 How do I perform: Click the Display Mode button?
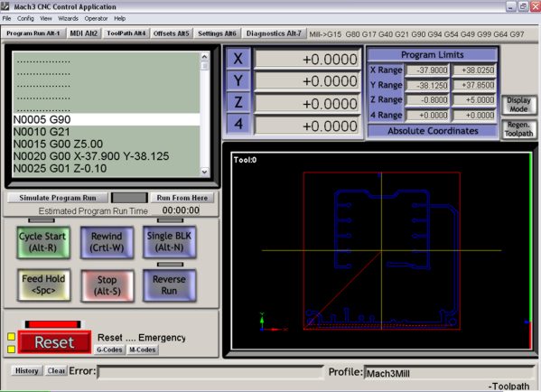pyautogui.click(x=518, y=105)
